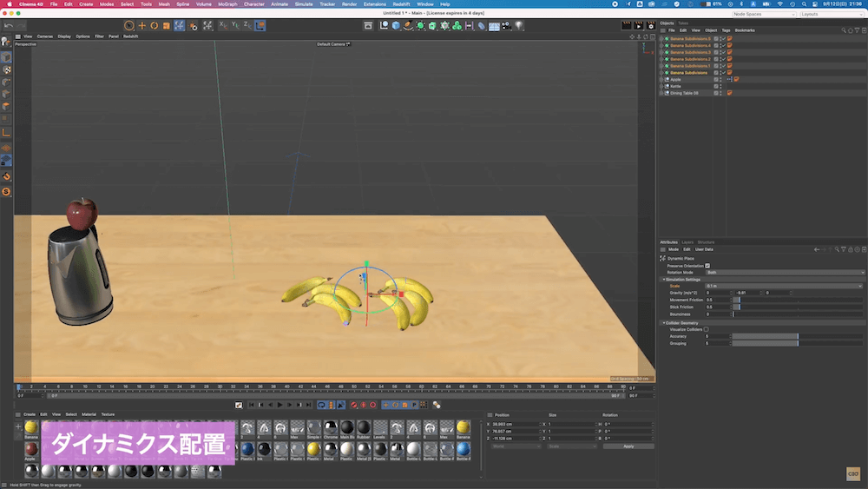Click the search icon in Objects panel
This screenshot has width=868, height=489.
(844, 30)
